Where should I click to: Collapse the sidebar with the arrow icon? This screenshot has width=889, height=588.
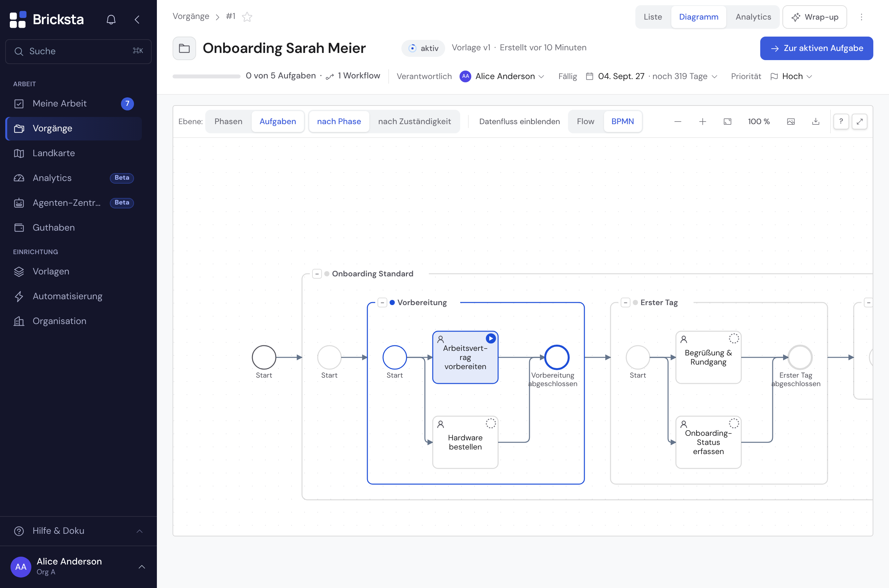click(137, 20)
